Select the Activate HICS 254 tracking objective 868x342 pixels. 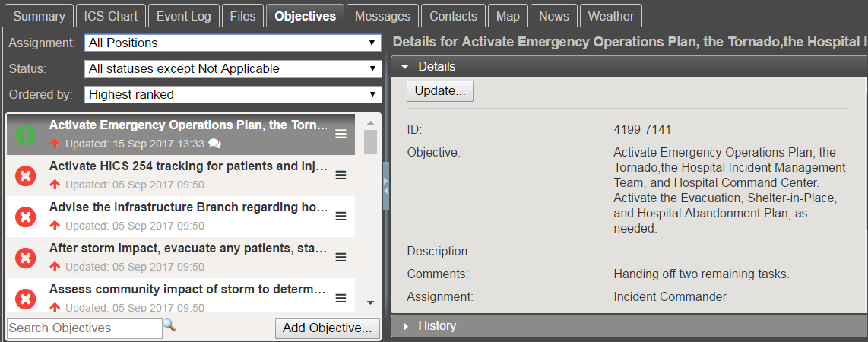coord(180,176)
